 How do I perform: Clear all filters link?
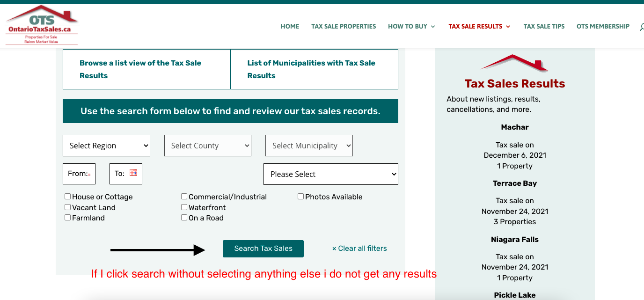point(359,249)
